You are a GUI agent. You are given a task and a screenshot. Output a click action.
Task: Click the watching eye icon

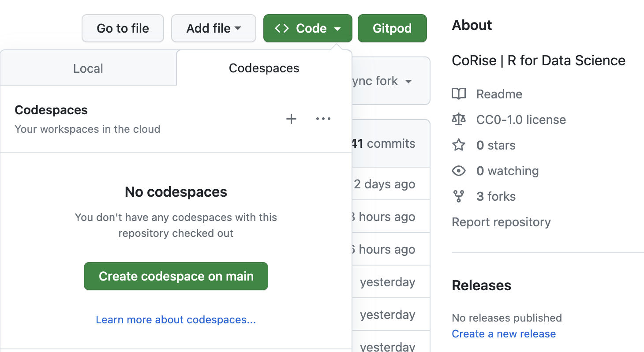pos(459,171)
